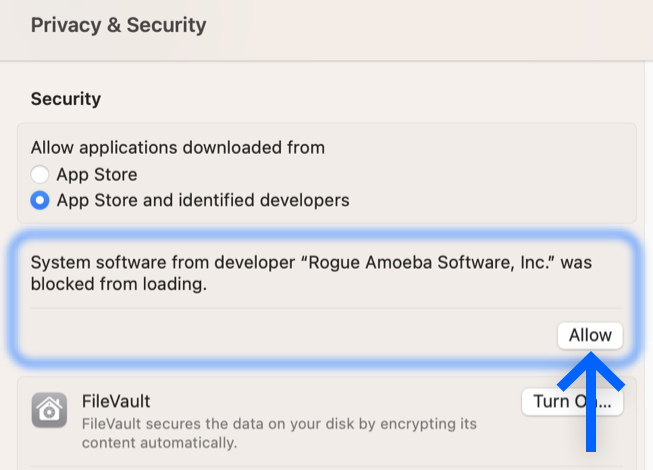Select the App Store radio button
Screen dimensions: 653x470
[x=40, y=174]
